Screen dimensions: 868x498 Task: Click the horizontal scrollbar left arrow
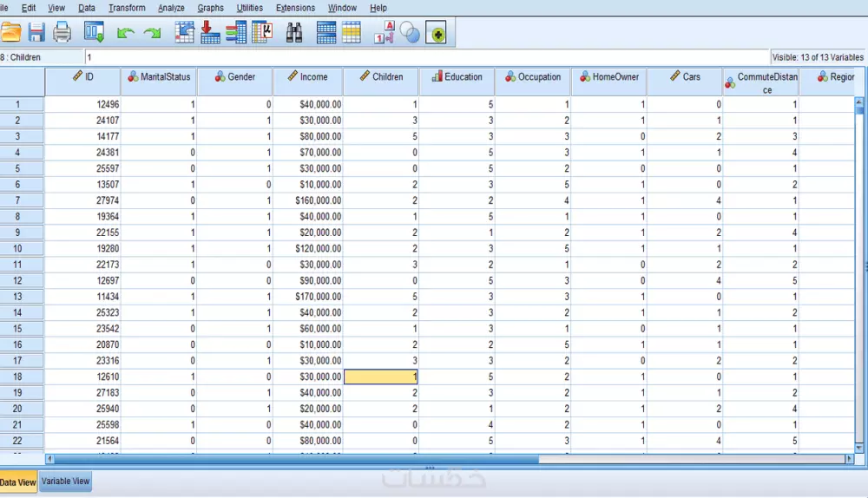(49, 459)
